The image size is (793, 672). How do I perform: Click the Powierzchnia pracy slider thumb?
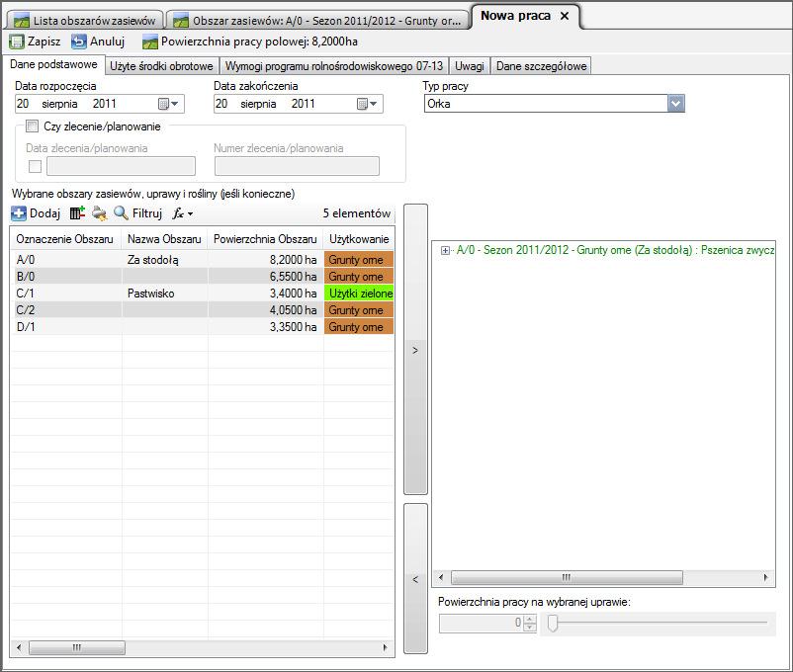click(553, 623)
